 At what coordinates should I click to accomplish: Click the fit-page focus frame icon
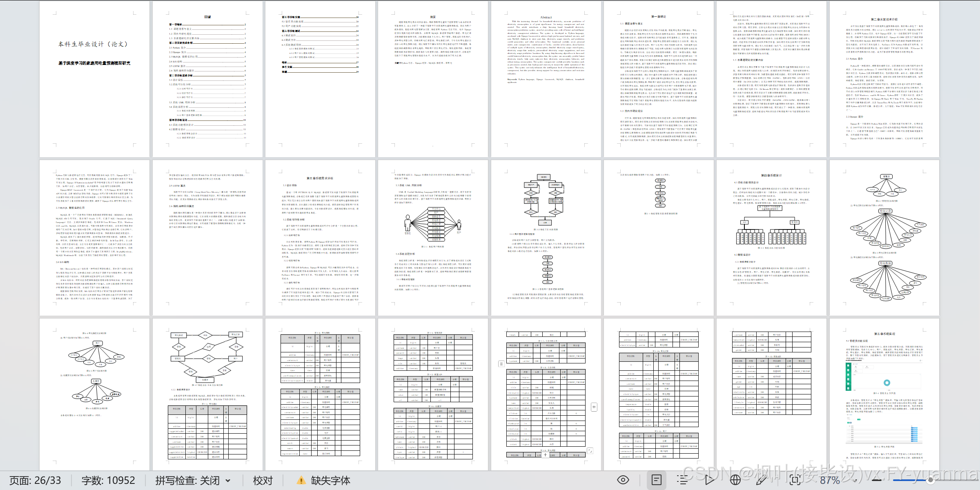pyautogui.click(x=795, y=480)
